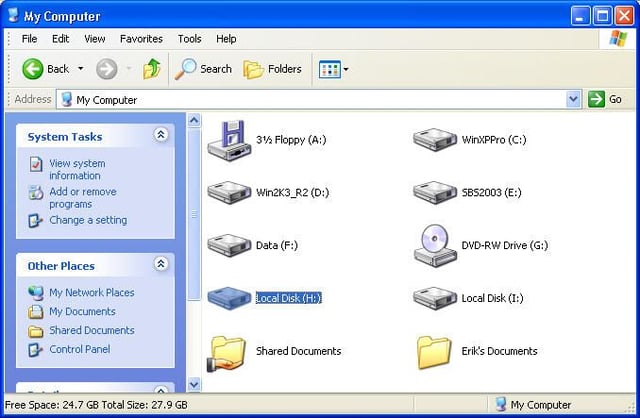Image resolution: width=640 pixels, height=418 pixels.
Task: Click the green Back arrow button
Action: [33, 69]
